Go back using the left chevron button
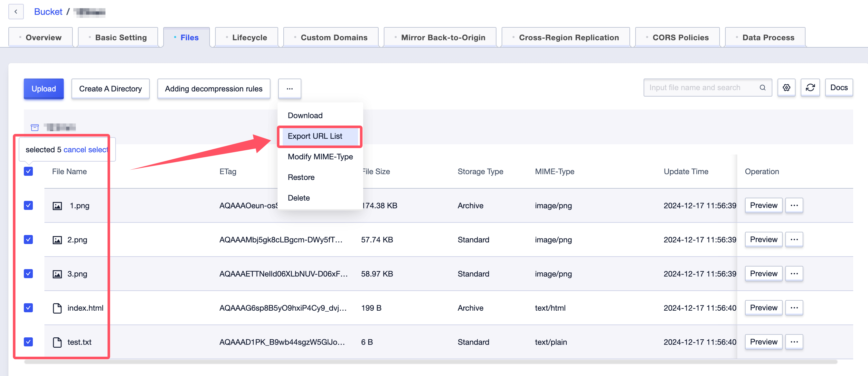The width and height of the screenshot is (868, 376). [x=16, y=12]
